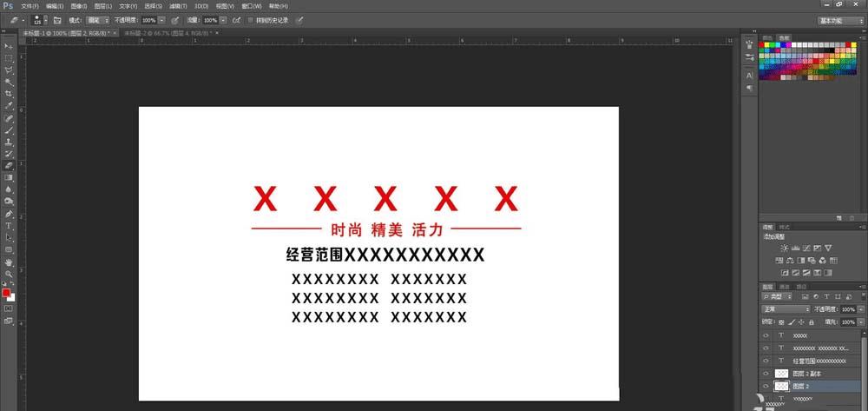Enable Erase to History checkbox
The image size is (868, 411).
click(251, 20)
